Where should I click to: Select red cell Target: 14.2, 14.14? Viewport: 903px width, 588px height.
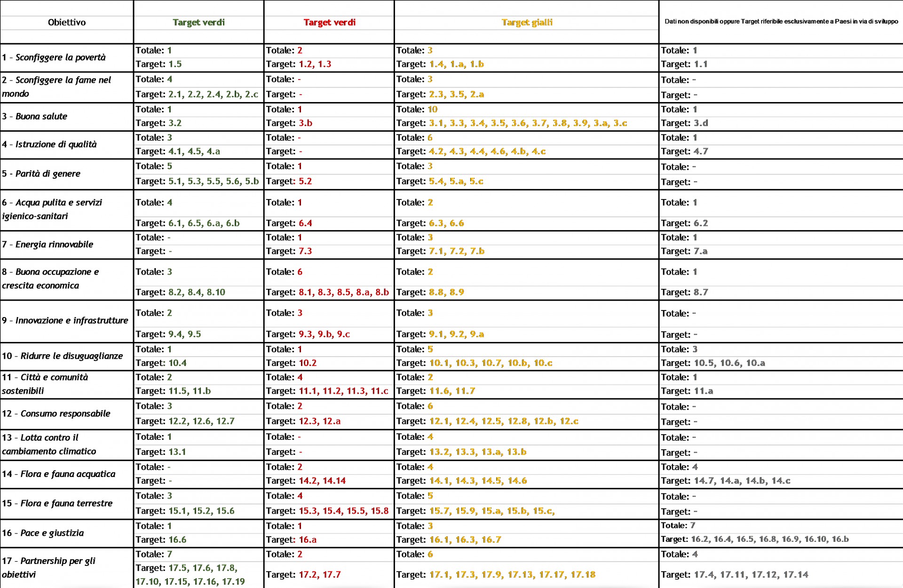coord(306,481)
